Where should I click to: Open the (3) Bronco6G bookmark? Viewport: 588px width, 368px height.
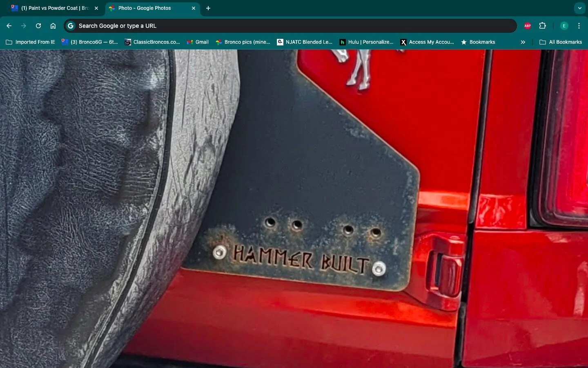click(90, 42)
